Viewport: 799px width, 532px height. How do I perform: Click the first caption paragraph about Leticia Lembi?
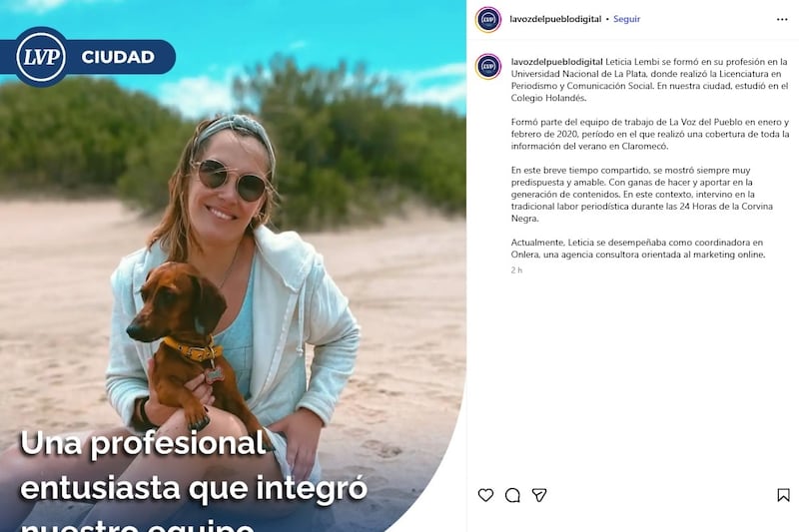pyautogui.click(x=650, y=80)
